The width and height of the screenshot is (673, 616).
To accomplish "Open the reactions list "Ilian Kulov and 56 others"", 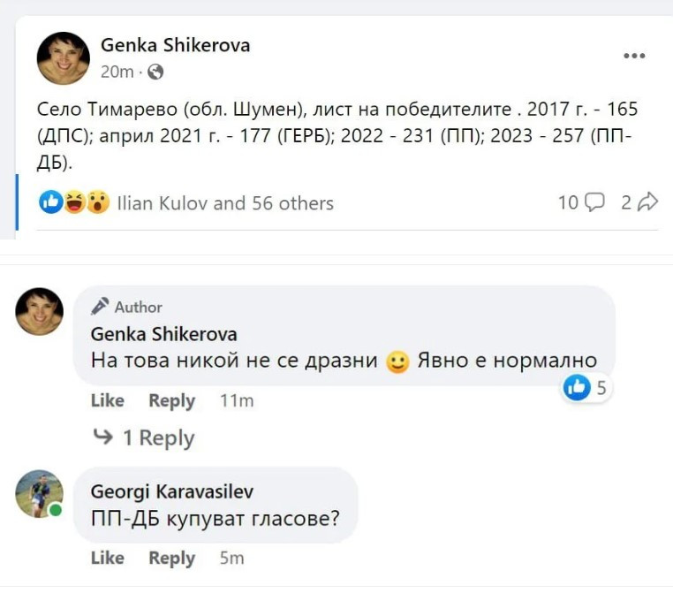I will point(225,203).
